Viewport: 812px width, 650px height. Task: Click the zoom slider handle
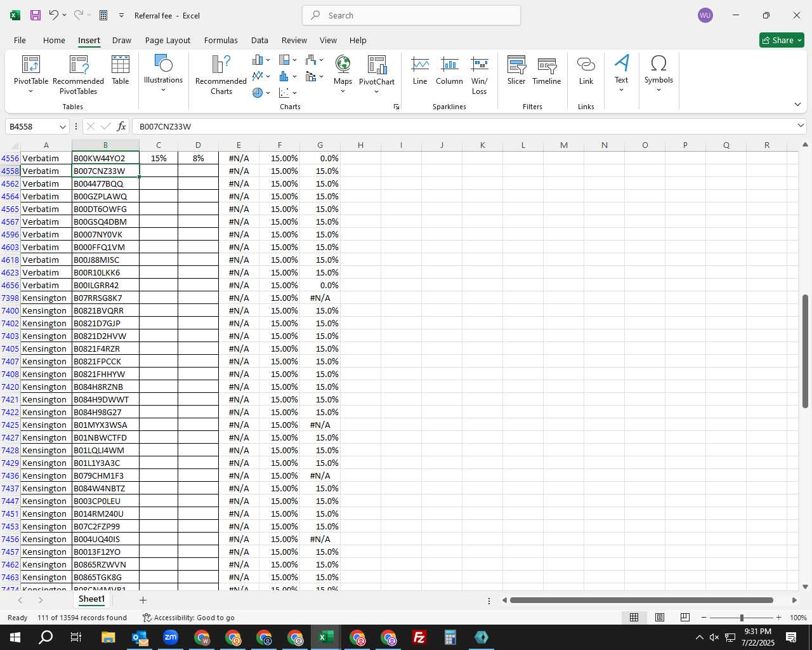point(741,618)
